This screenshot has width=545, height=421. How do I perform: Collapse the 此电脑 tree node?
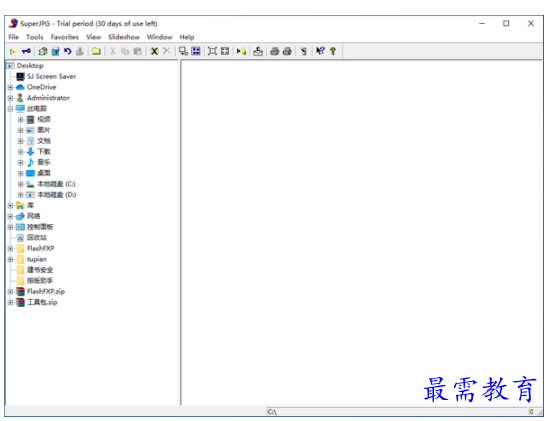point(10,109)
